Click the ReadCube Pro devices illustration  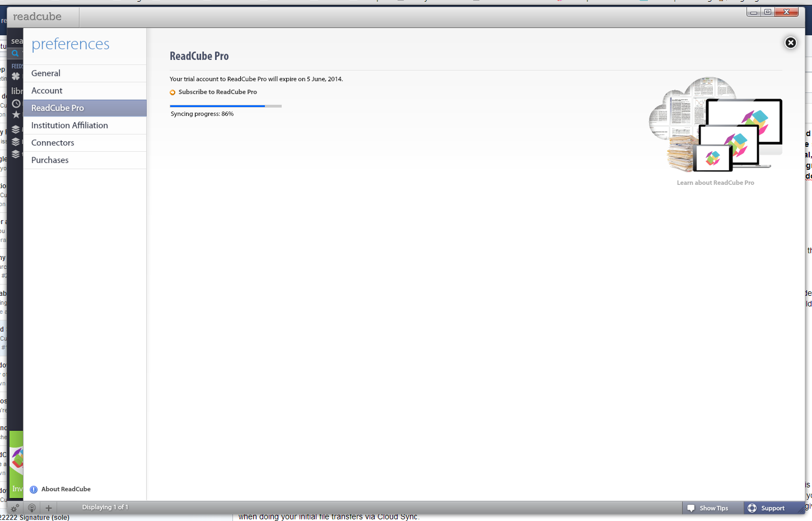pos(715,124)
